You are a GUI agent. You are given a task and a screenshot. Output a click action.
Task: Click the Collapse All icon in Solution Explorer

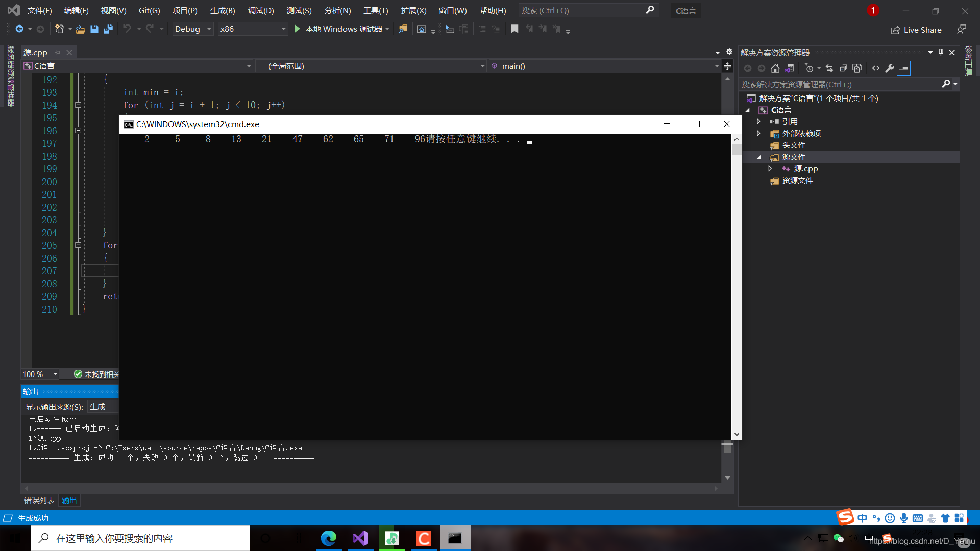point(843,68)
